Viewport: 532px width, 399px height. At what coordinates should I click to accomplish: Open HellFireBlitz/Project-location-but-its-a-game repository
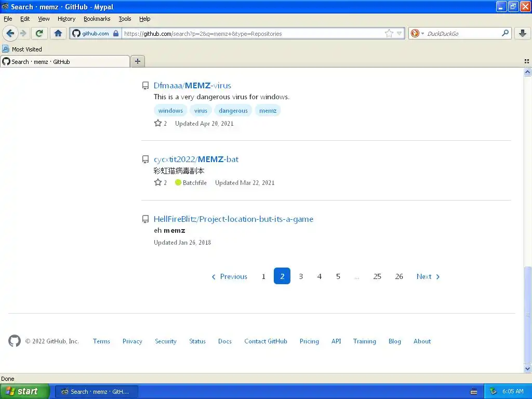click(233, 219)
